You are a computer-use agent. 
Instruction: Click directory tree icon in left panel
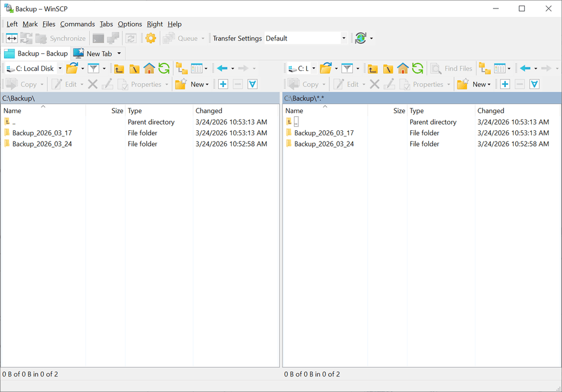coord(182,68)
